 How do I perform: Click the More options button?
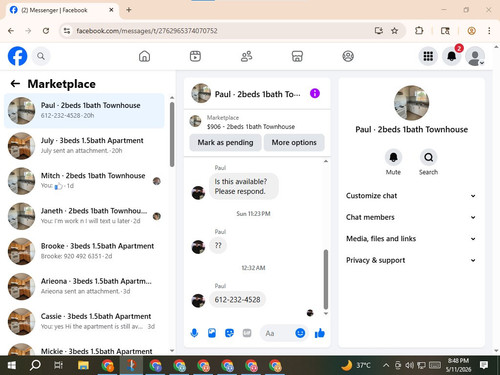coord(294,143)
